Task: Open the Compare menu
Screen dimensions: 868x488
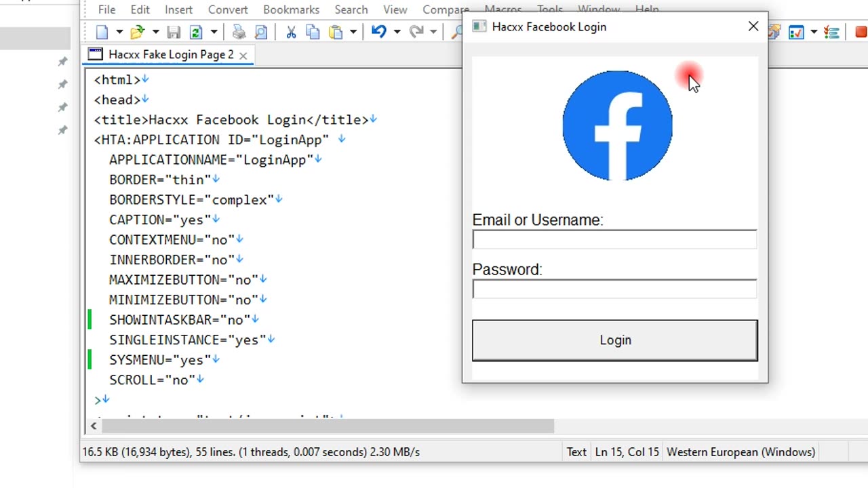Action: tap(446, 9)
